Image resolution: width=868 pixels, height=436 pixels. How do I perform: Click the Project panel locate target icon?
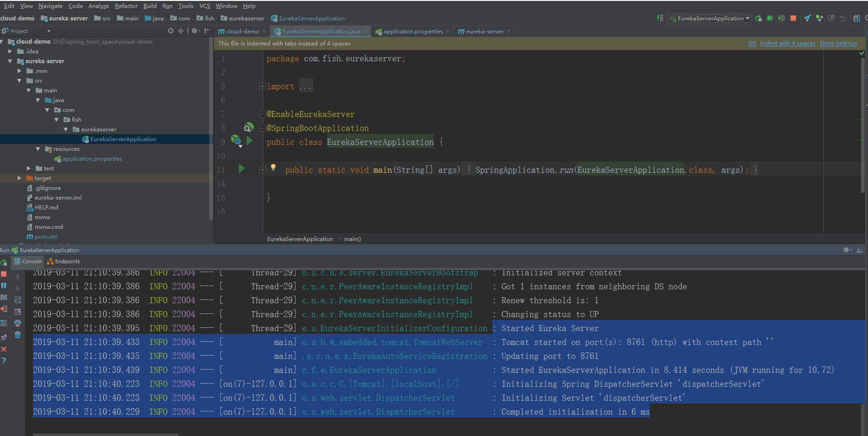[x=171, y=31]
